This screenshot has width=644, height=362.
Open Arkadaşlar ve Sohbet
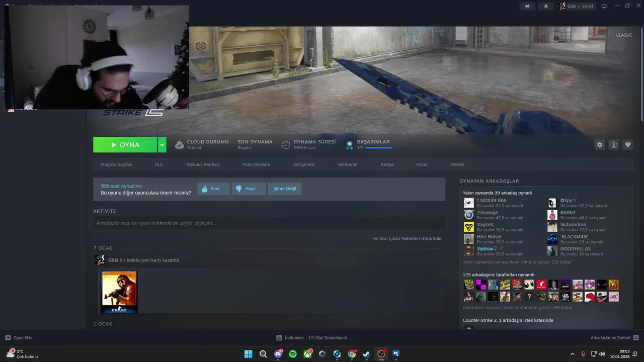pyautogui.click(x=614, y=338)
